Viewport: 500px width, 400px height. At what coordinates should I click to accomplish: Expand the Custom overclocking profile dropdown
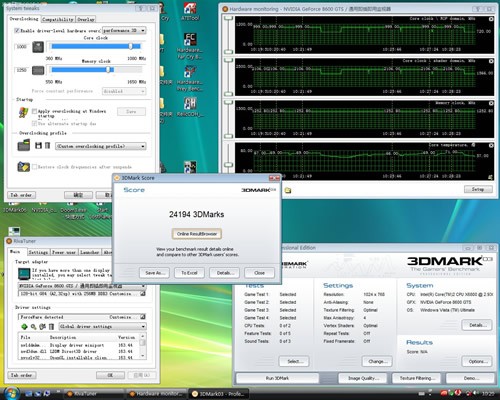pyautogui.click(x=101, y=146)
